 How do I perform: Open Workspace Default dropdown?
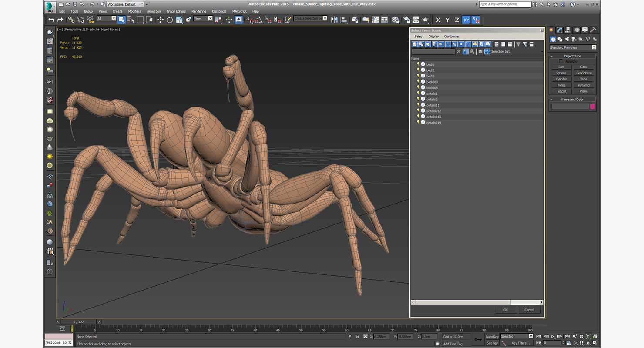point(125,4)
